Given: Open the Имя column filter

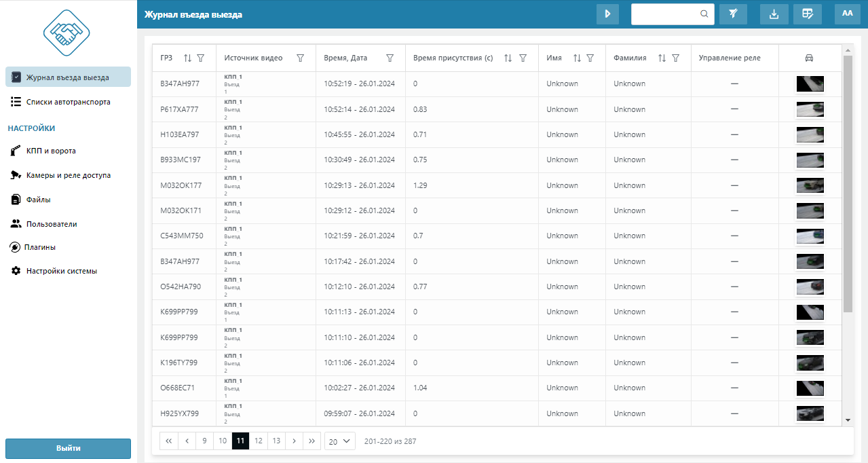Looking at the screenshot, I should click(590, 58).
